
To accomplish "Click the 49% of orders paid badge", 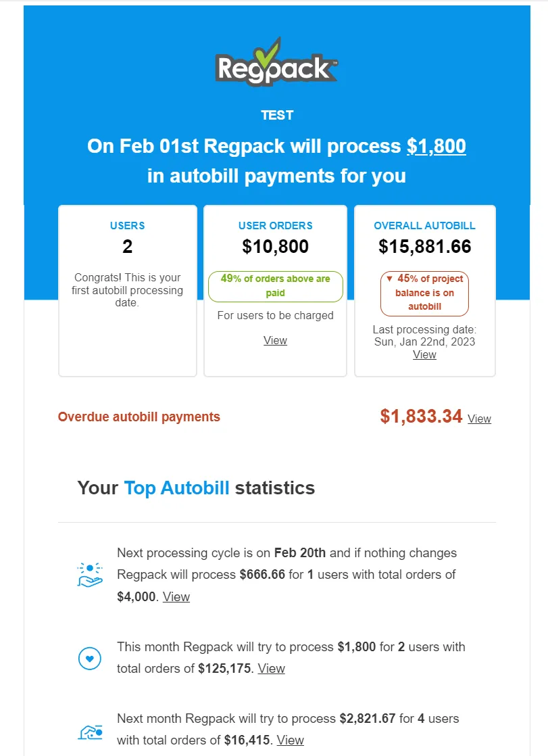I will tap(275, 287).
